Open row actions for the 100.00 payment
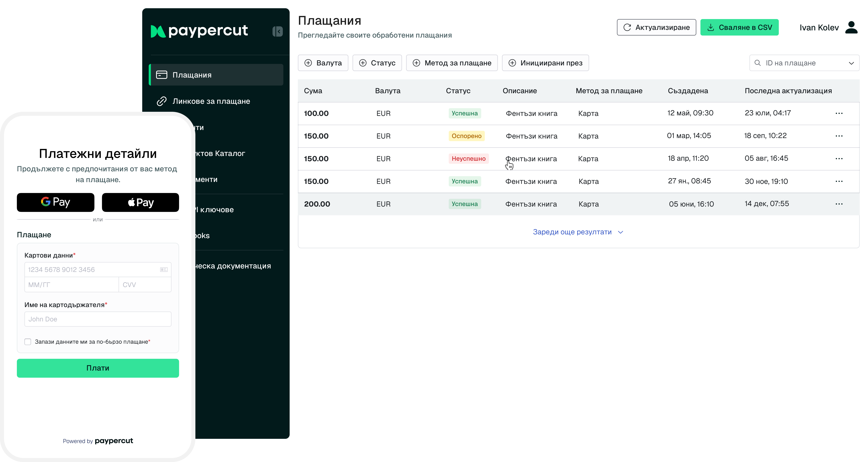This screenshot has width=868, height=462. click(x=839, y=113)
